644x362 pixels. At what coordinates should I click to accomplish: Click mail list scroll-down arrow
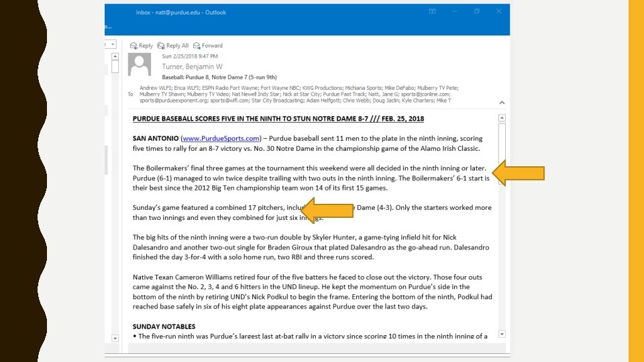click(115, 338)
